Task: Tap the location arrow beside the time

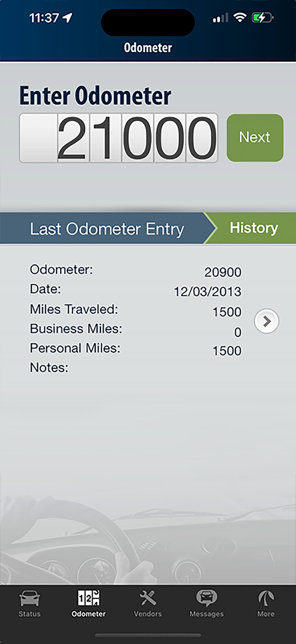Action: pos(67,18)
